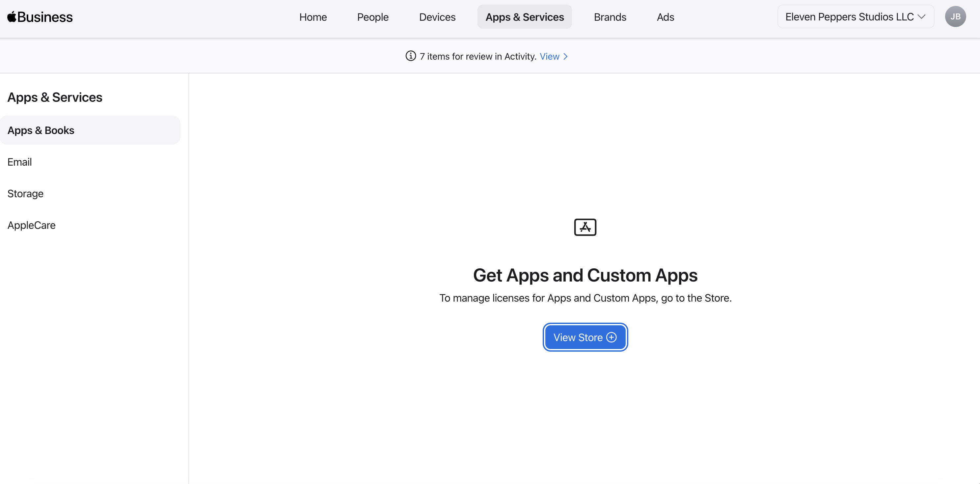
Task: Open the Home tab
Action: (x=313, y=17)
